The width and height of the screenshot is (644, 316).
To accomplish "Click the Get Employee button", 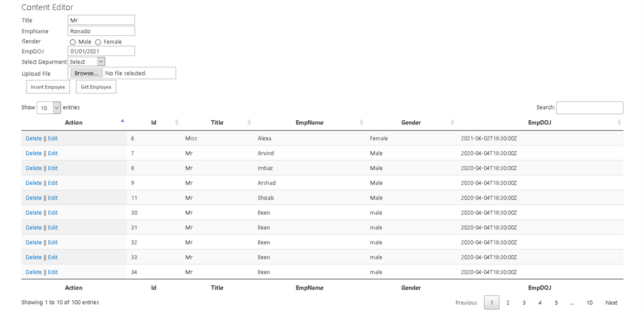I will [96, 87].
